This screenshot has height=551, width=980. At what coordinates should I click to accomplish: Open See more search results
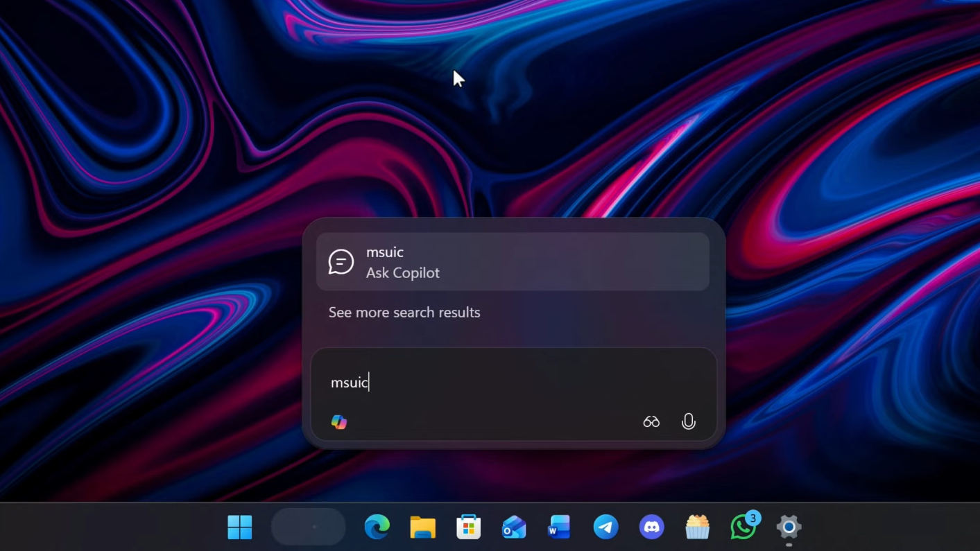point(404,313)
